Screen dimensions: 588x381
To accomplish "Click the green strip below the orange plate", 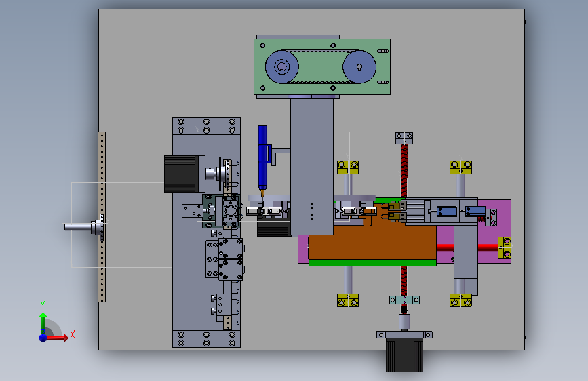I will (x=372, y=262).
